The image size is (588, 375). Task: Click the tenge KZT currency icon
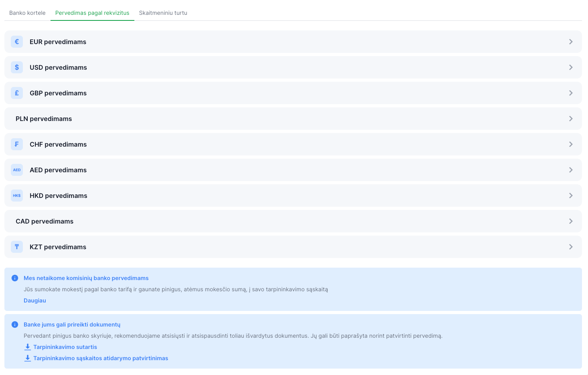click(x=17, y=247)
